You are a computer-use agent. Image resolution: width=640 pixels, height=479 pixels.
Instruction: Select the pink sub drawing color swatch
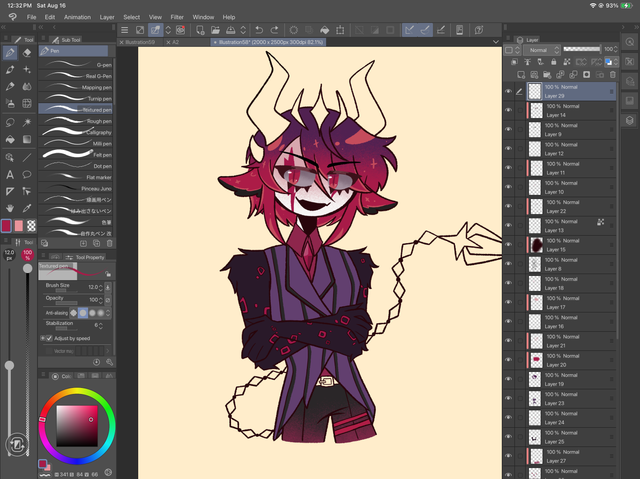tap(19, 226)
